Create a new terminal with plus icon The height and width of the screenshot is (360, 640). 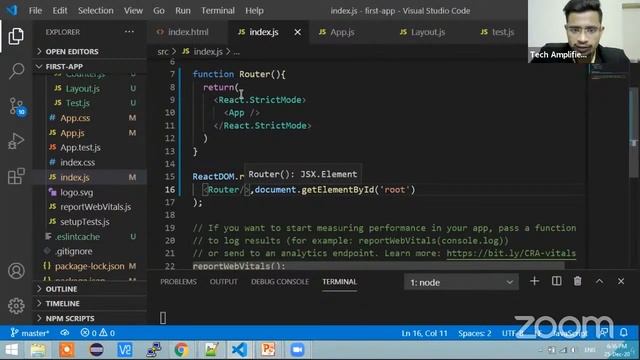[x=534, y=281]
